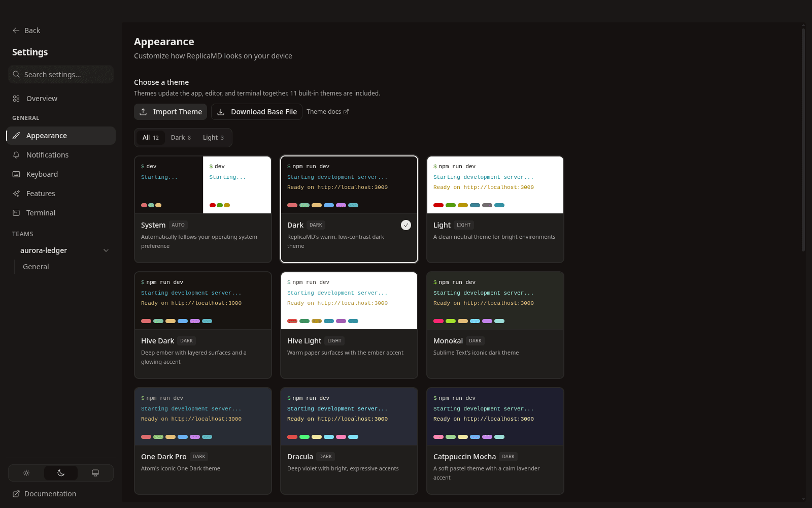Select the Hive Dark theme card
The image size is (812, 508).
[203, 325]
